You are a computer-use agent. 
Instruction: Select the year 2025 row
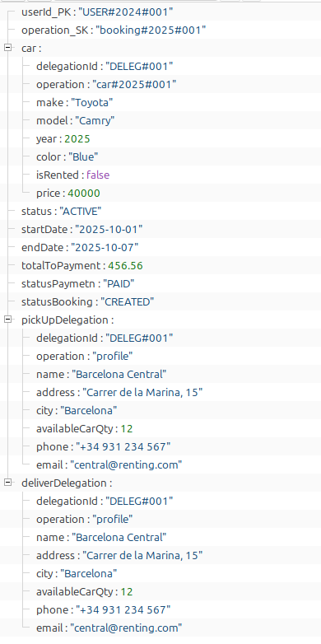pos(160,139)
